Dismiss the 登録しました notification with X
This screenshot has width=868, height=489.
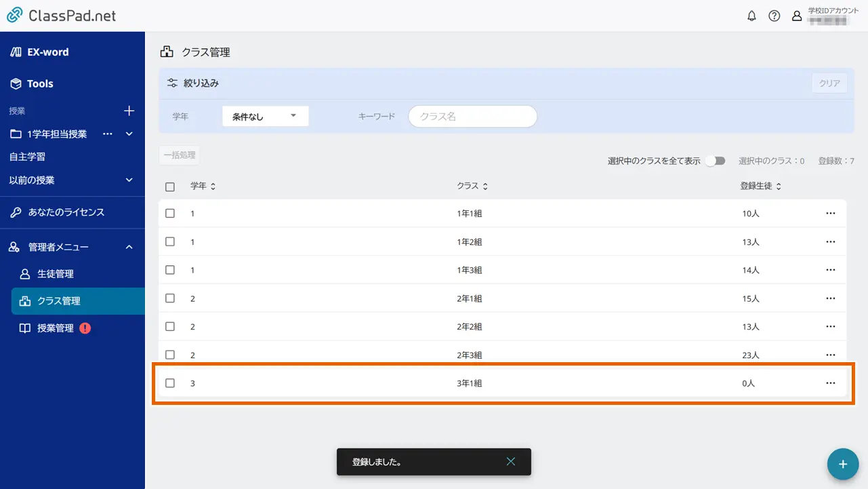[x=511, y=462]
